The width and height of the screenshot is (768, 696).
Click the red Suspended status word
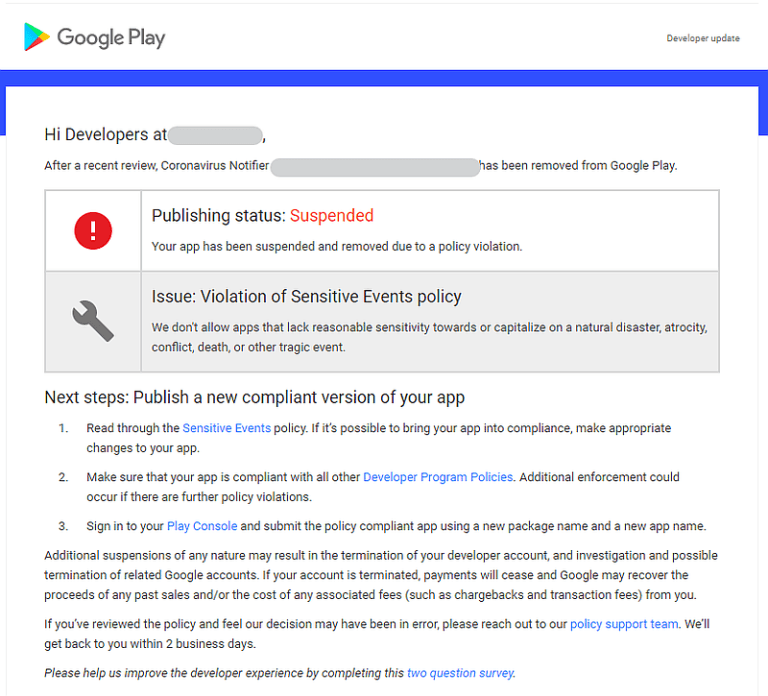tap(332, 216)
